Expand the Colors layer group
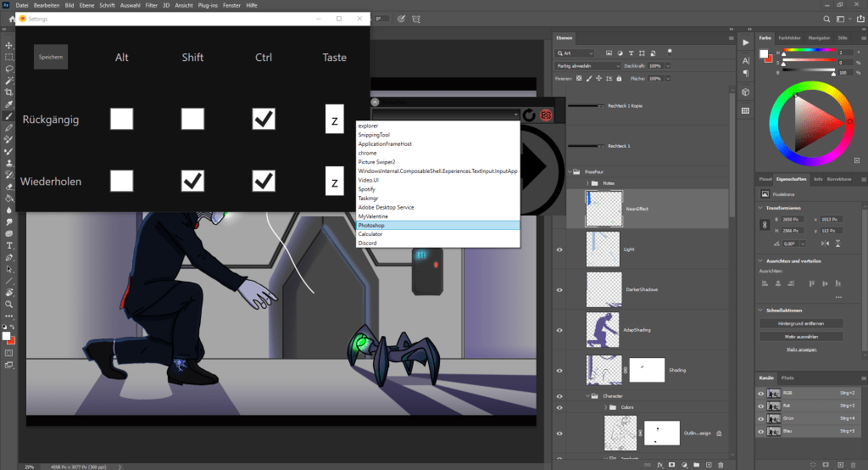The image size is (868, 470). (606, 408)
